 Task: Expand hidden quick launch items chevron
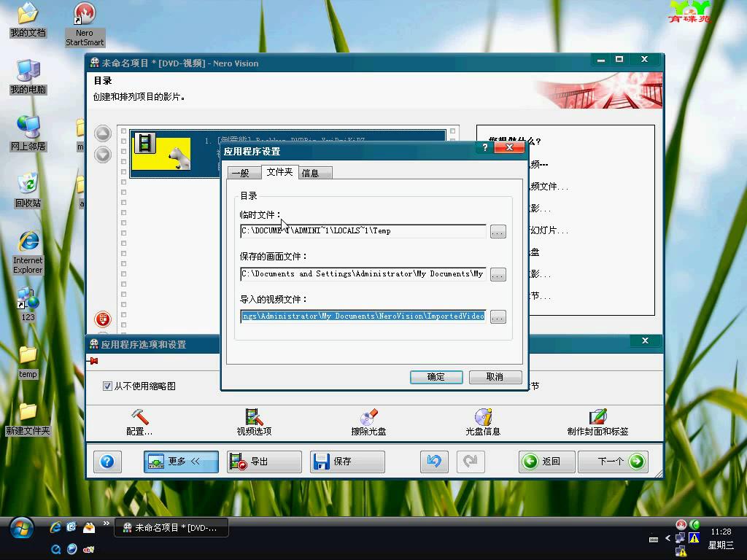click(107, 524)
